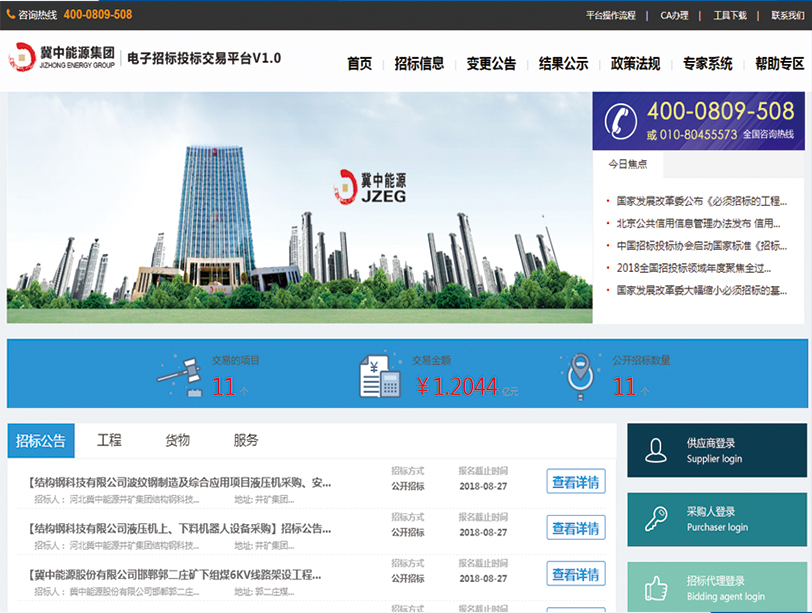Screen dimensions: 812x613
Task: Click CA办理 link in top bar
Action: point(674,16)
